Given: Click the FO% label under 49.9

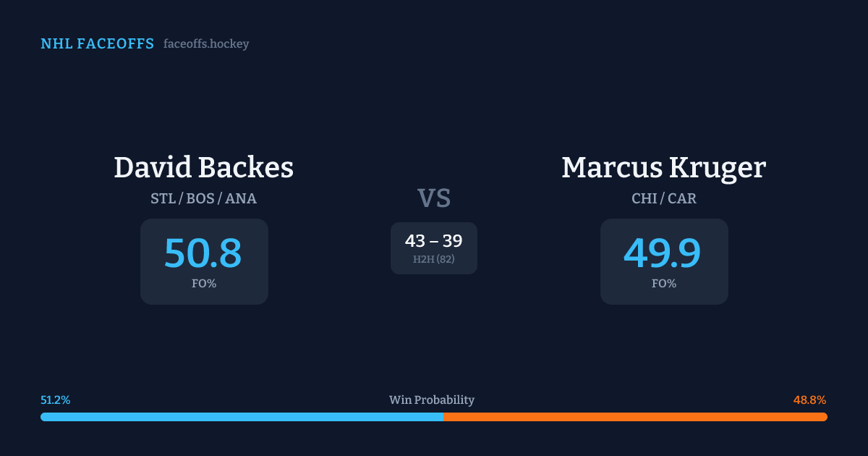Looking at the screenshot, I should [664, 284].
